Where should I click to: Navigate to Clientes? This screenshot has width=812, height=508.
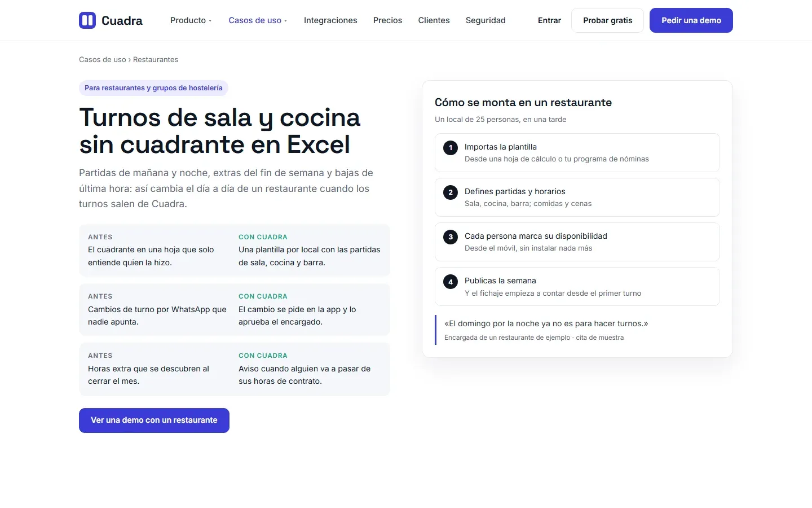click(434, 20)
